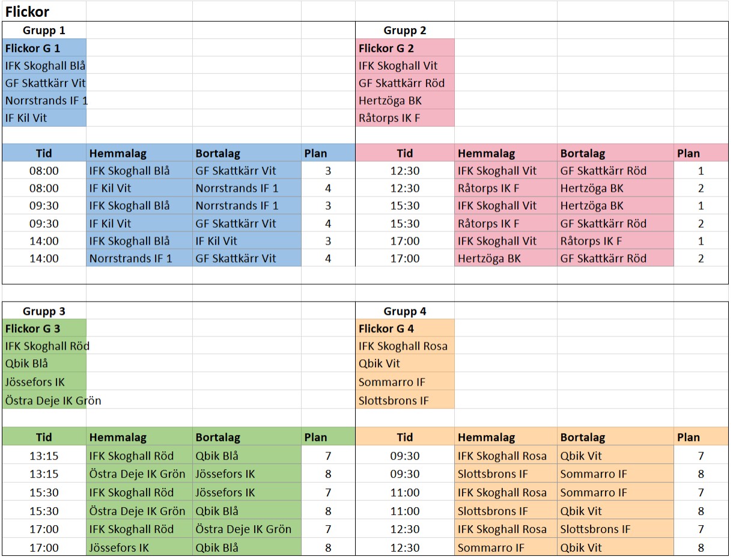Click the Grupp 3 heading cell

[x=44, y=311]
